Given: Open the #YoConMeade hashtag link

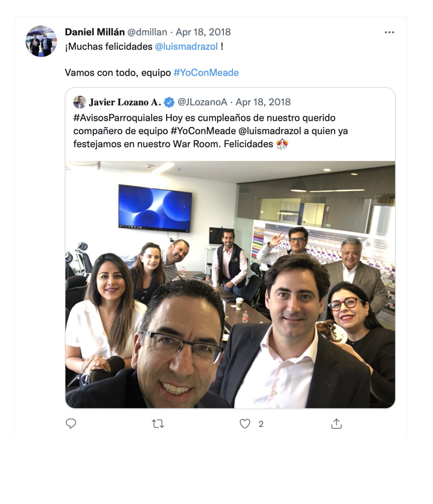Looking at the screenshot, I should pos(206,73).
